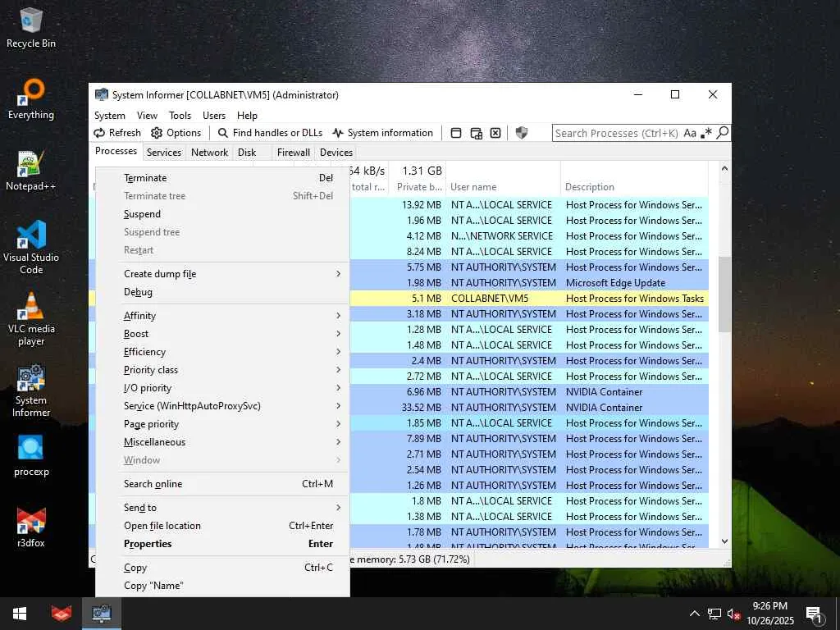This screenshot has height=630, width=840.
Task: Choose Copy in the context menu
Action: (x=223, y=568)
